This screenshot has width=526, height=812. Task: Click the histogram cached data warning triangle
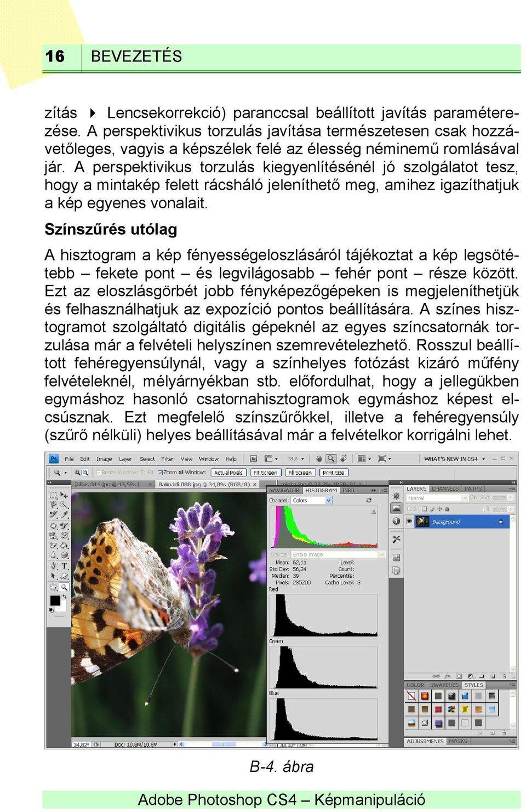(x=373, y=512)
